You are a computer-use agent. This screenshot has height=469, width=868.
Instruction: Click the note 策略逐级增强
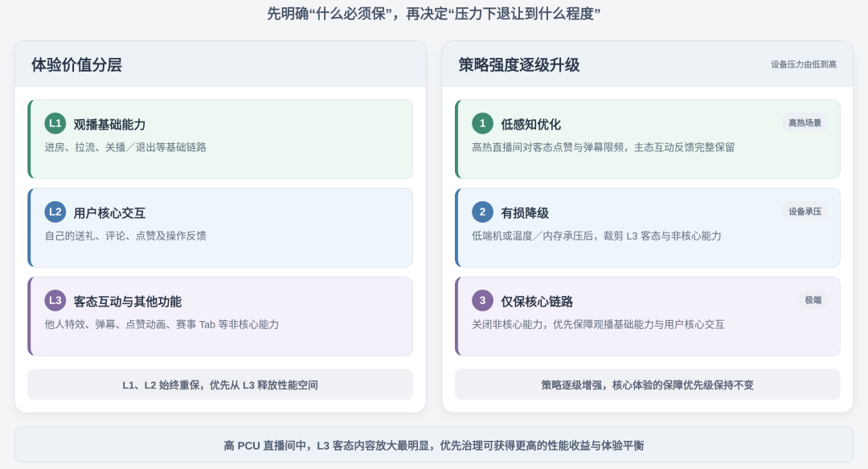pos(648,385)
